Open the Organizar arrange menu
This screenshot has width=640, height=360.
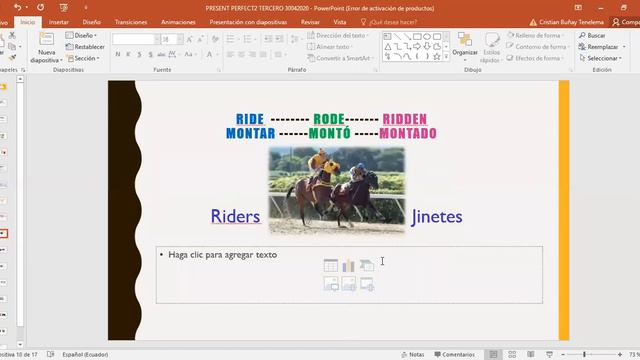click(x=465, y=47)
